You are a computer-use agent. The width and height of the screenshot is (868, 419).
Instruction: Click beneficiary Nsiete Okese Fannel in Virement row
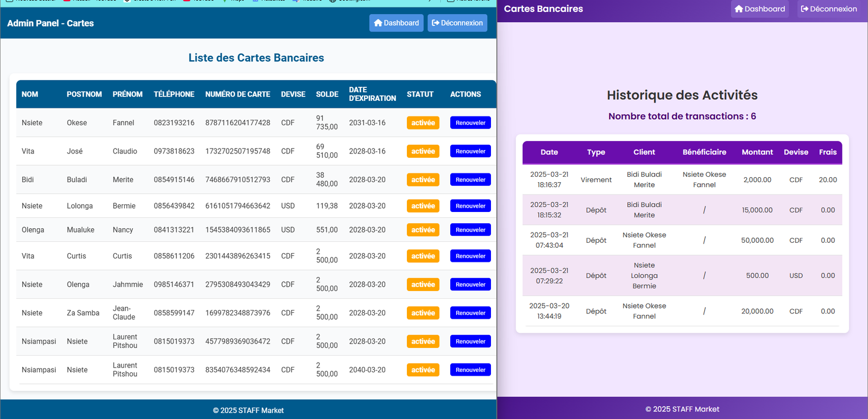click(704, 180)
